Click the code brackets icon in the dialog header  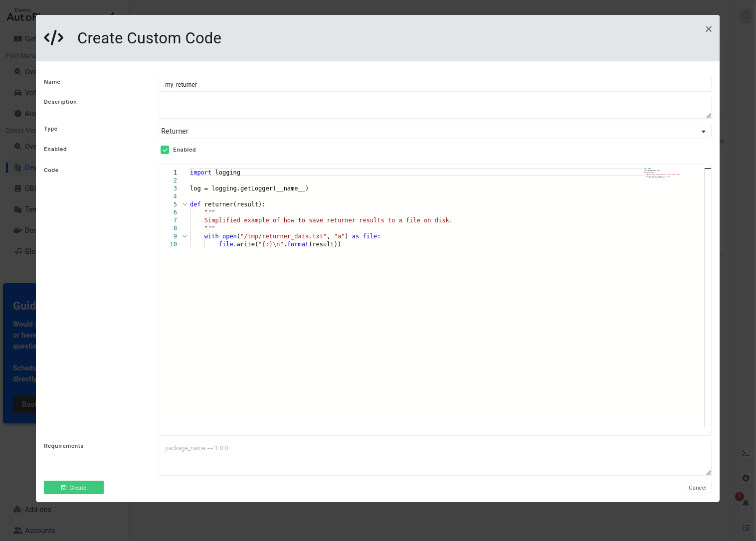point(54,38)
